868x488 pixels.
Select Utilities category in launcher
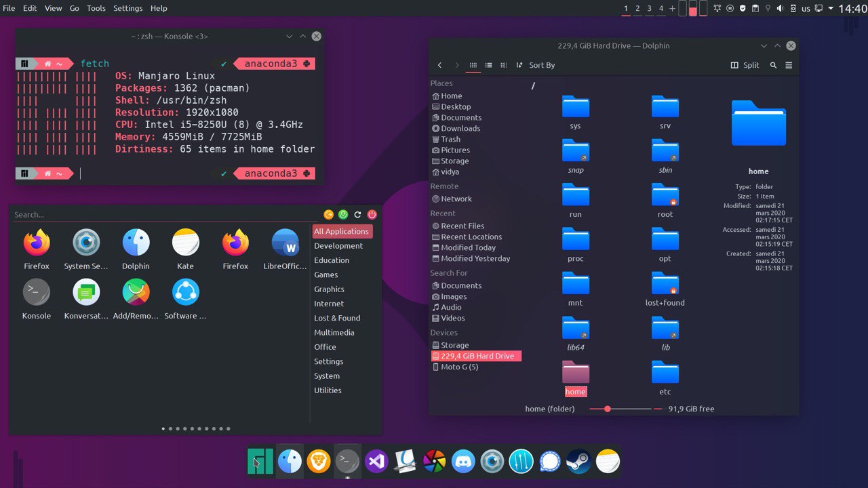(x=328, y=390)
